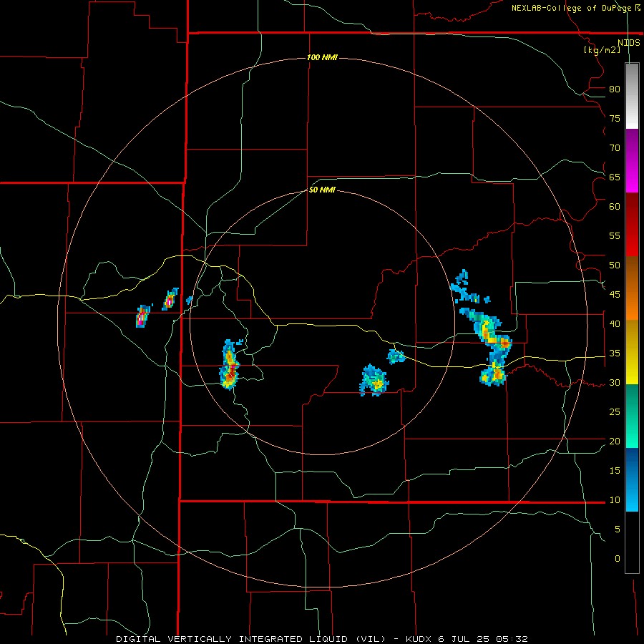Viewport: 644px width, 644px height.
Task: Select the yellow segment of the color bar
Action: (x=632, y=352)
